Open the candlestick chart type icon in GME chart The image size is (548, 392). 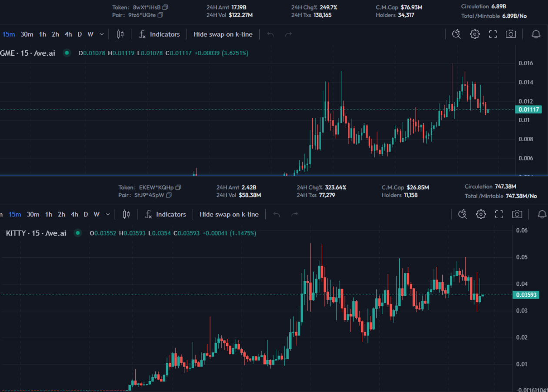click(x=120, y=34)
